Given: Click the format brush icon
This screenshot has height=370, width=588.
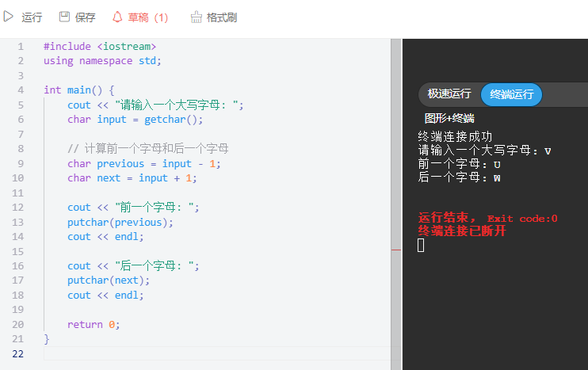Looking at the screenshot, I should (x=196, y=17).
